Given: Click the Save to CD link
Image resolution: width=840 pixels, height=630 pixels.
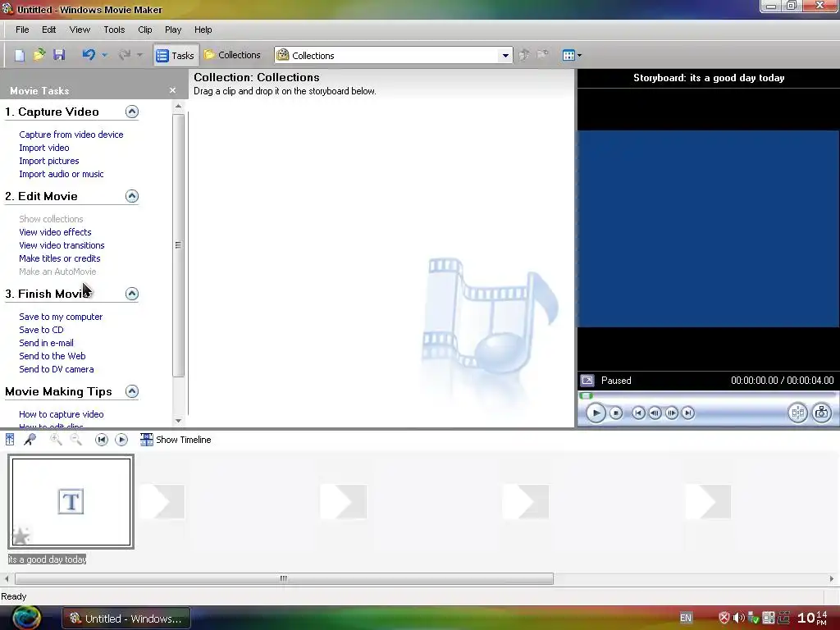Looking at the screenshot, I should 41,330.
